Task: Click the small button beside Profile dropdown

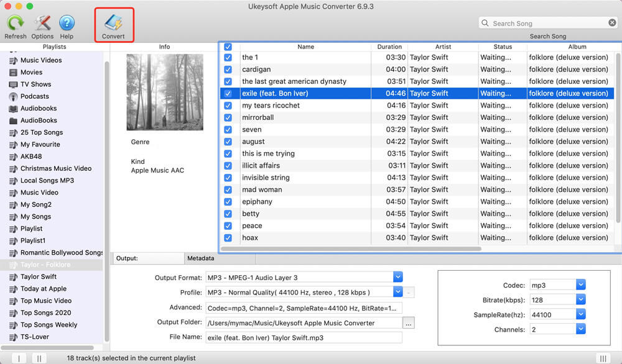Action: coord(409,293)
